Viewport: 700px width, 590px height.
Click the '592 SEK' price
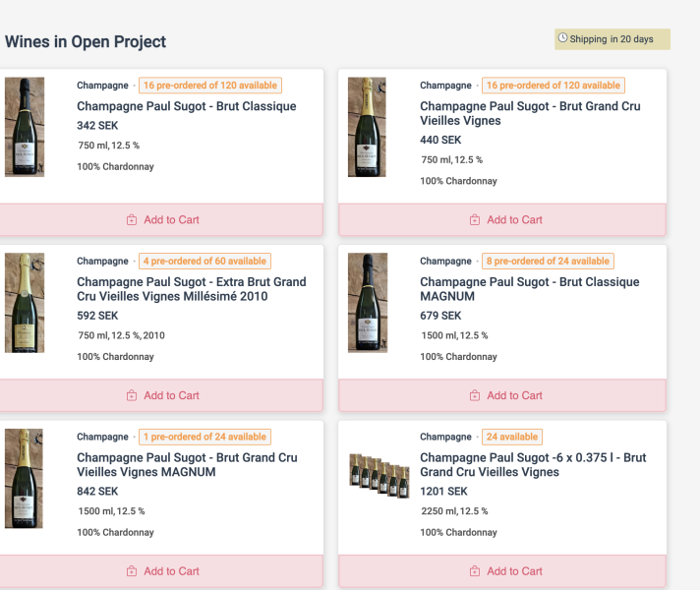click(97, 316)
